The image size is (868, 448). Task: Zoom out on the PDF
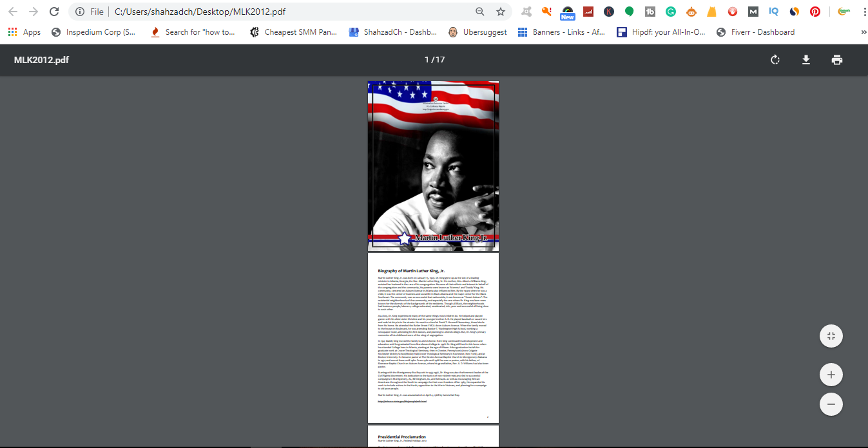[x=831, y=404]
